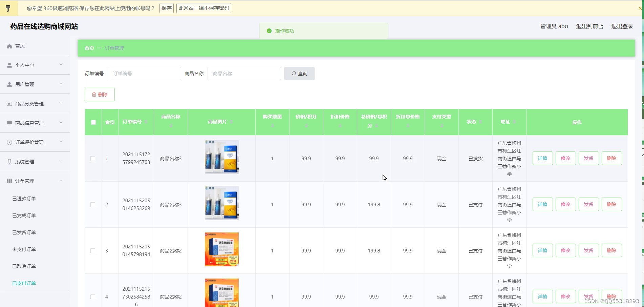Toggle the select-all checkbox in table header
This screenshot has width=644, height=307.
[x=93, y=122]
